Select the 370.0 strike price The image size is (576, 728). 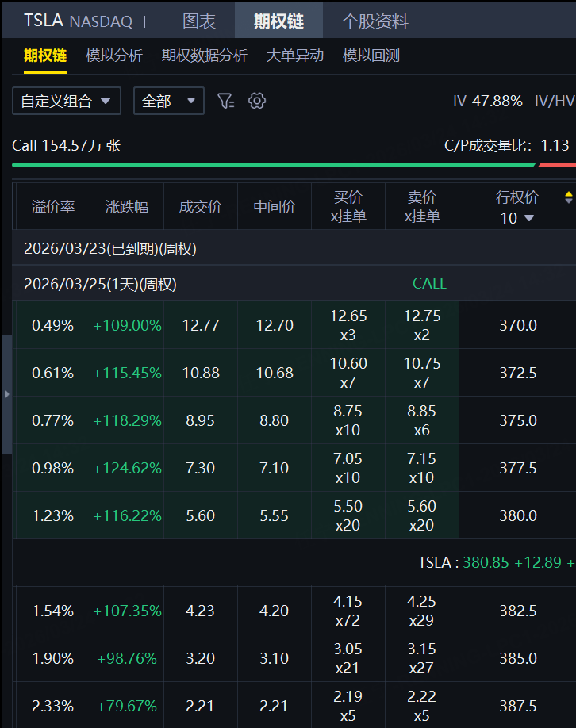click(518, 325)
